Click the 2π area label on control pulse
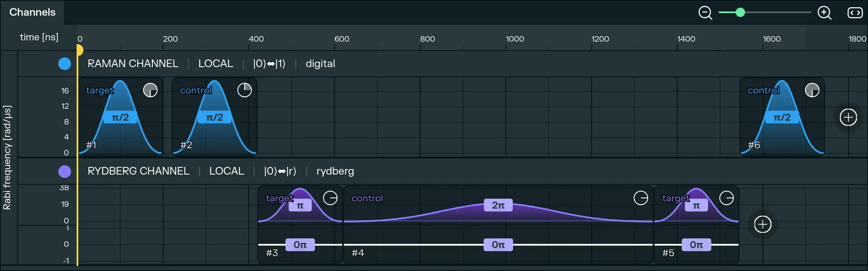Viewport: 868px width, 271px height. (498, 205)
